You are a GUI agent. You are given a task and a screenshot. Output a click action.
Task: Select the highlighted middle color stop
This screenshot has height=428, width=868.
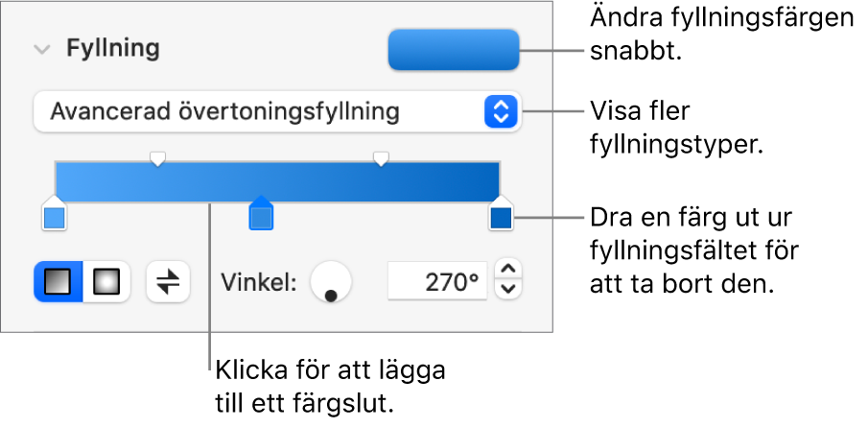click(261, 217)
